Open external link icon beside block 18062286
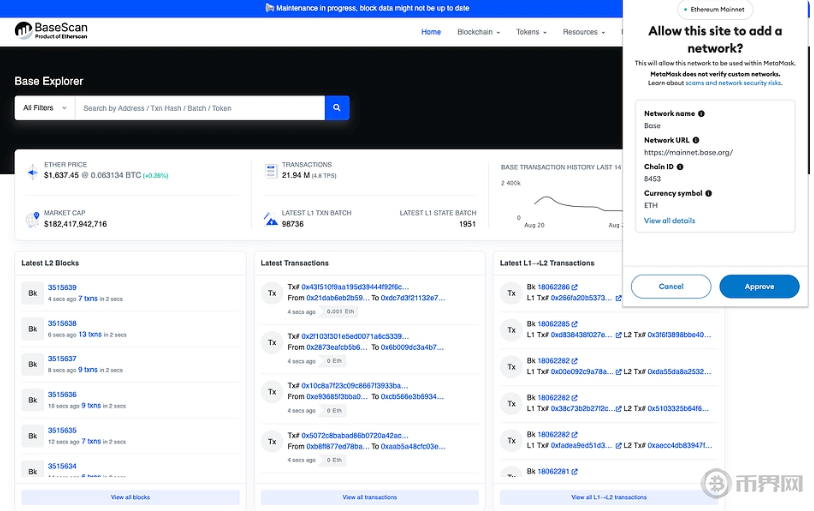The image size is (814, 511). 574,287
